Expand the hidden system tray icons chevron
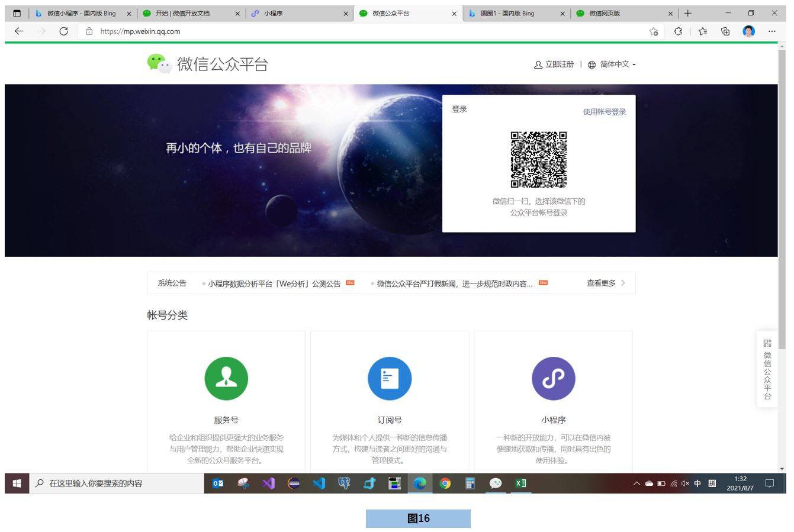The width and height of the screenshot is (794, 532). click(x=637, y=483)
